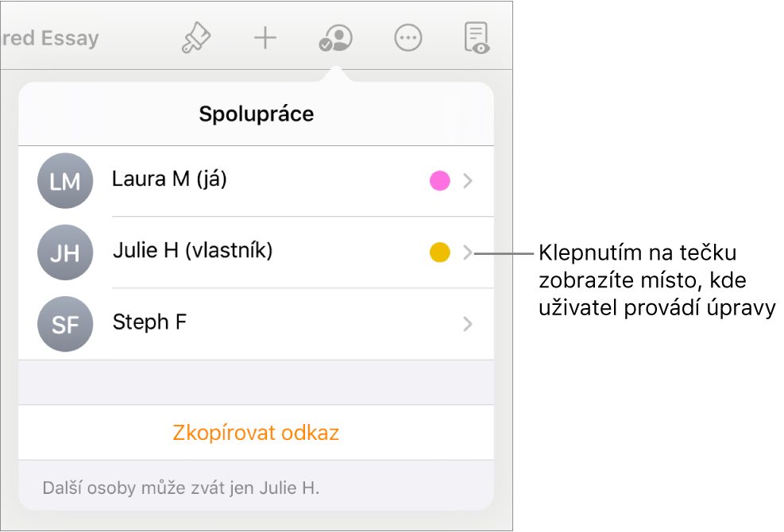The height and width of the screenshot is (532, 784).
Task: Tap the Spolupráce panel title
Action: coord(256,114)
